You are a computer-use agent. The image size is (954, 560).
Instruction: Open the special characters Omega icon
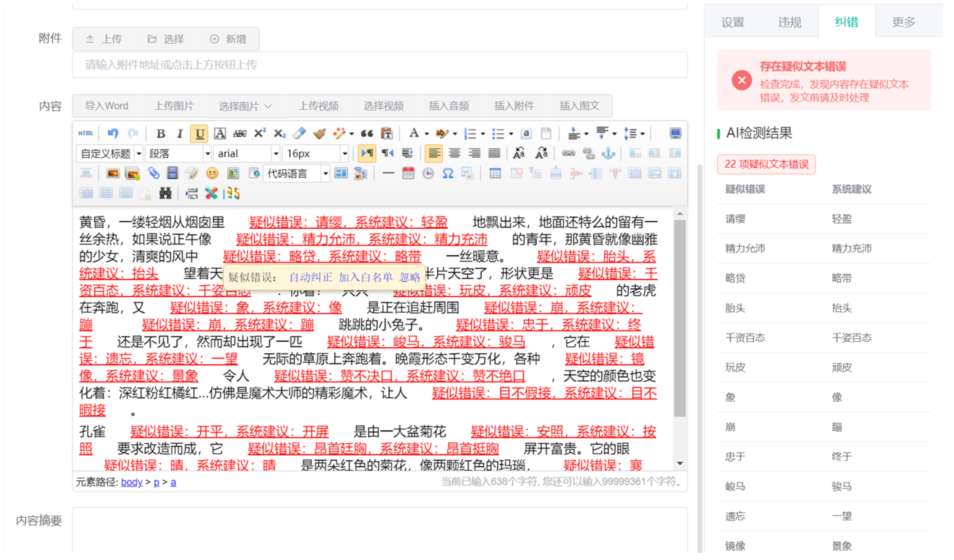(x=448, y=174)
